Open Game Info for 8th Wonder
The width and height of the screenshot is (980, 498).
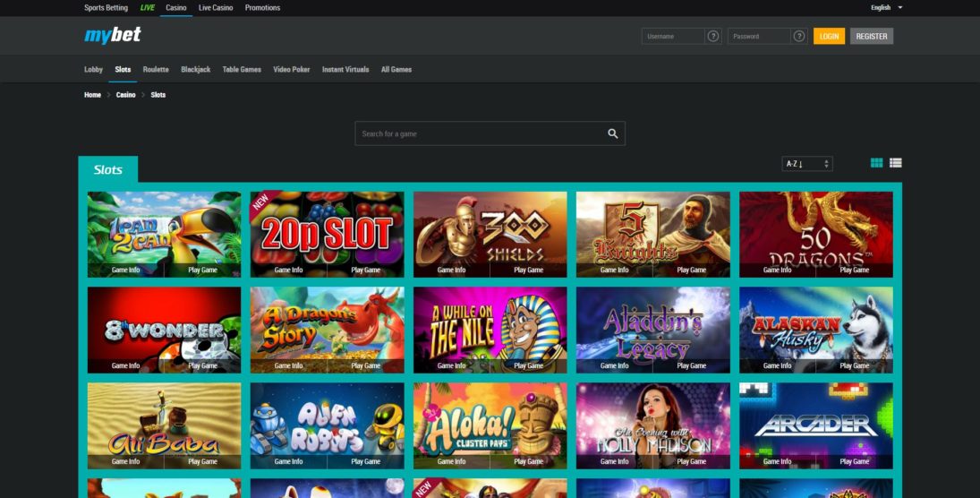pyautogui.click(x=125, y=366)
